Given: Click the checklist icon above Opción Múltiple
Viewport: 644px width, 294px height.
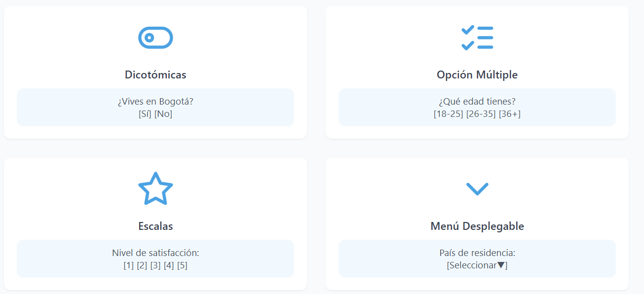Looking at the screenshot, I should click(477, 38).
